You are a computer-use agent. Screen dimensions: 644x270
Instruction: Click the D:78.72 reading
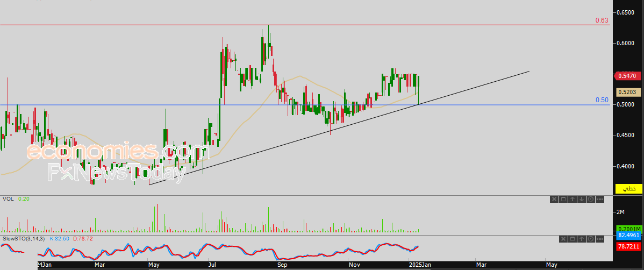(83, 238)
